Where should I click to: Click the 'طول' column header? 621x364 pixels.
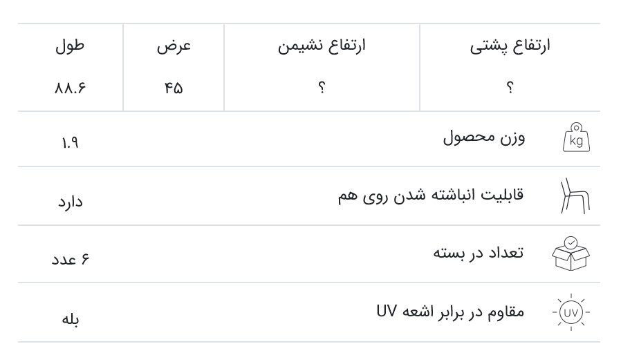[71, 46]
